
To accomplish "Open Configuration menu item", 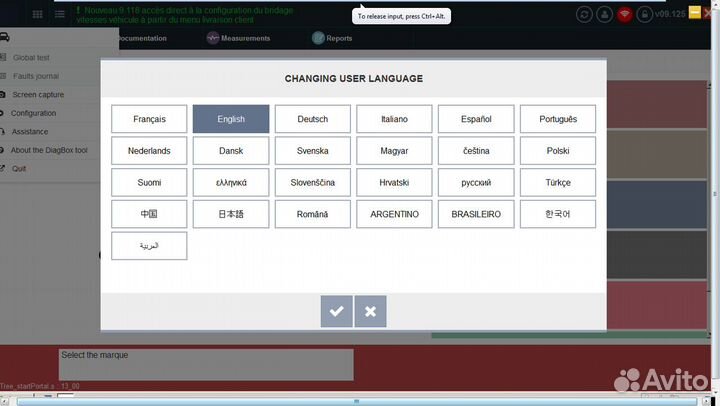I will (x=33, y=113).
